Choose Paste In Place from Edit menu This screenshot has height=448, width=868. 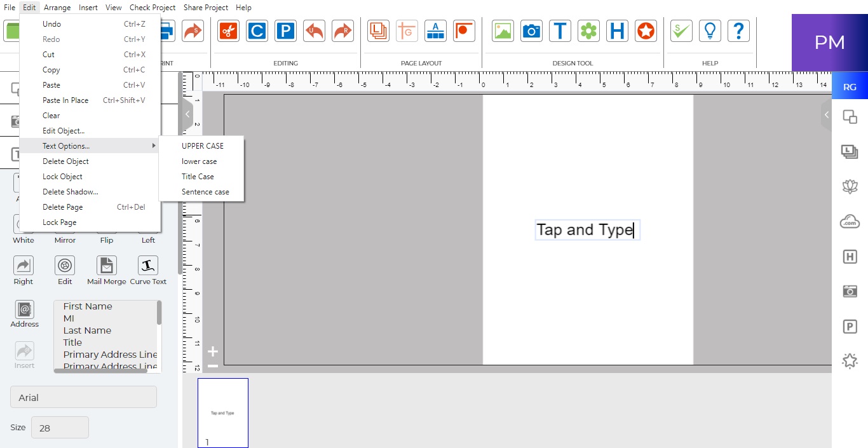pos(90,100)
